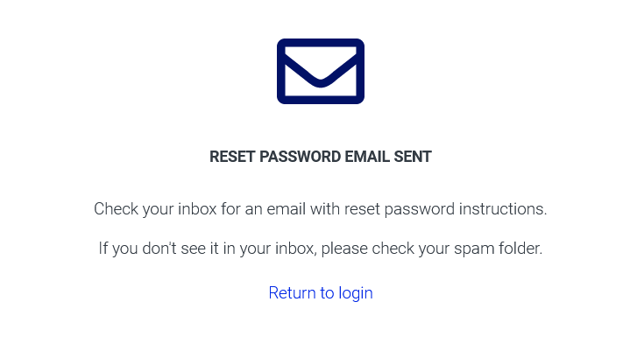Click the word 'instructions.' ending the first sentence
Image resolution: width=644 pixels, height=351 pixels.
tap(503, 209)
